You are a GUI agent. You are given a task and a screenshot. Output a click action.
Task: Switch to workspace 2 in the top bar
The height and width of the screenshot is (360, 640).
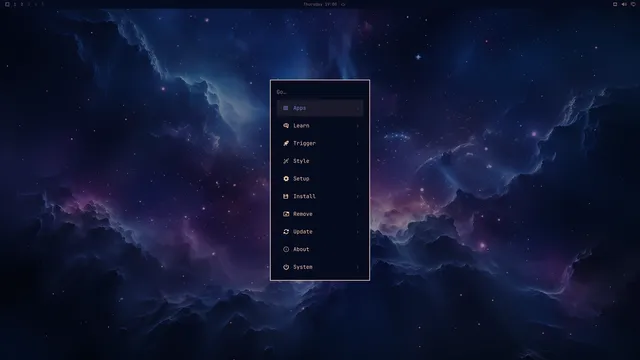tap(22, 4)
